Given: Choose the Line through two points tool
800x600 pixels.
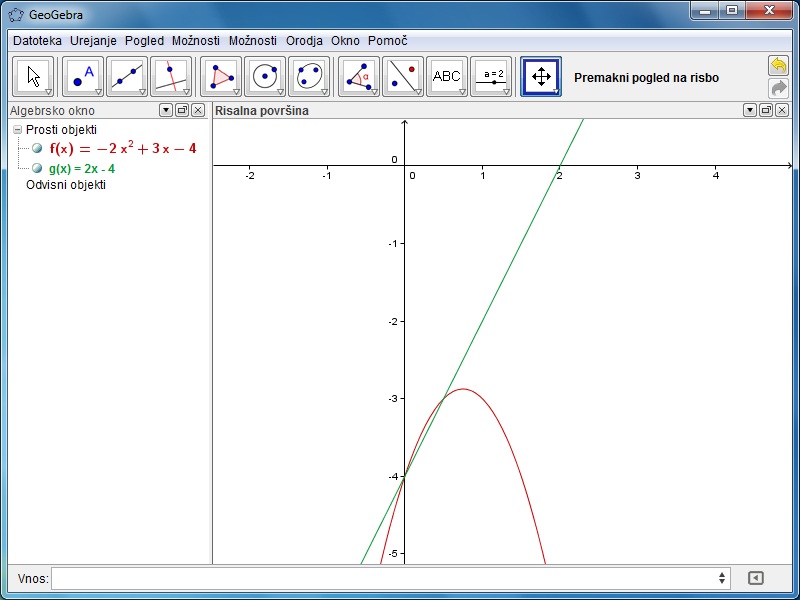Looking at the screenshot, I should coord(127,77).
